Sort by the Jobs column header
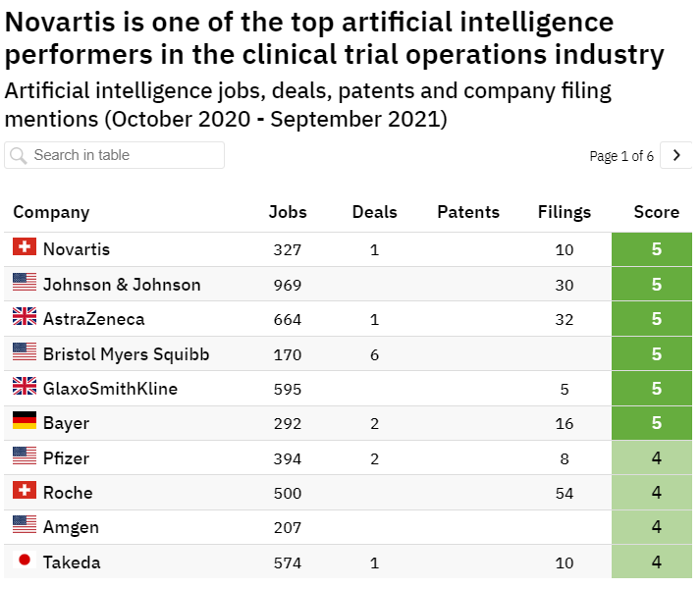This screenshot has width=700, height=589. (x=288, y=212)
